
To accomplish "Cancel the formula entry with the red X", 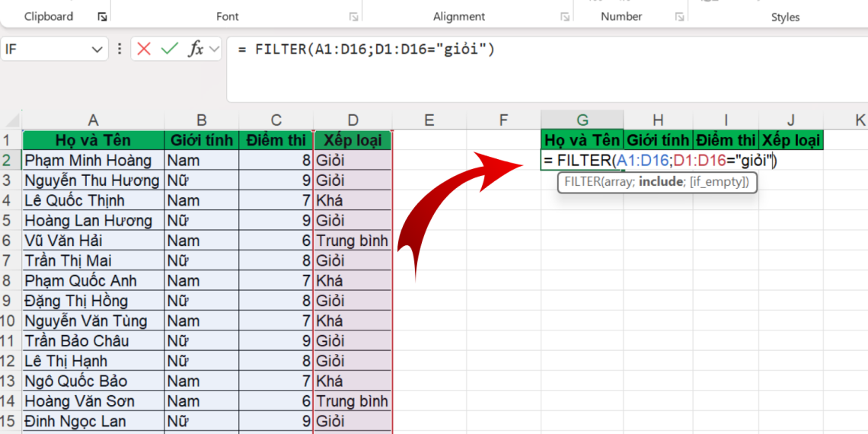I will tap(145, 49).
